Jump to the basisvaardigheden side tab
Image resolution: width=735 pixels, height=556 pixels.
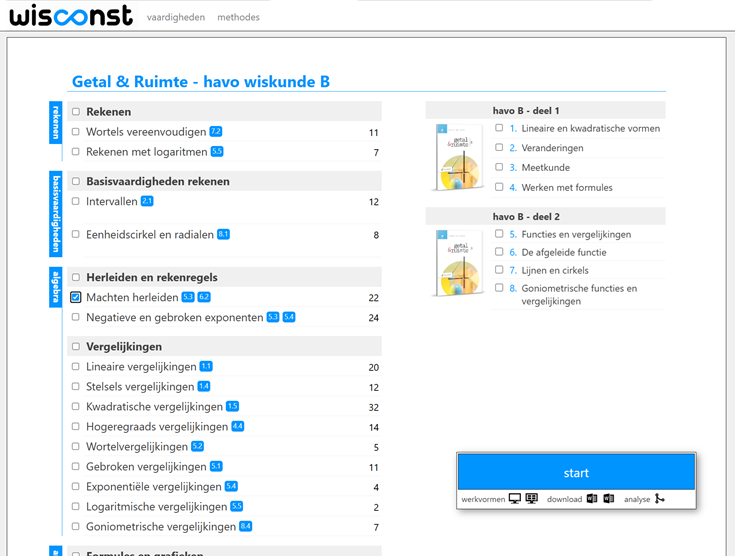click(x=56, y=214)
